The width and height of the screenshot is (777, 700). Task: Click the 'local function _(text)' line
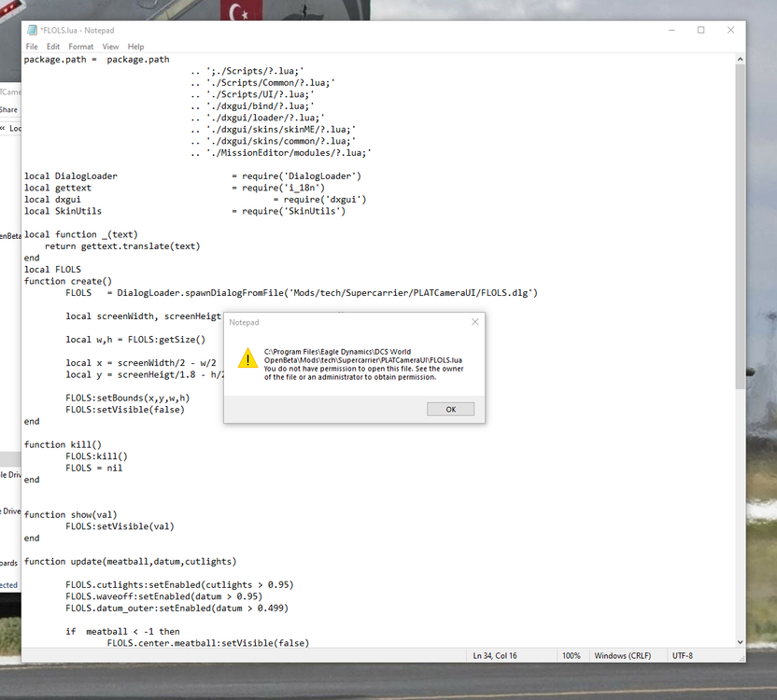[80, 234]
